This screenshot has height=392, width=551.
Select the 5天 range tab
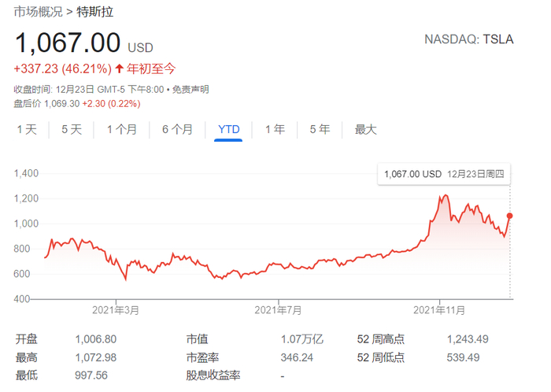[72, 129]
